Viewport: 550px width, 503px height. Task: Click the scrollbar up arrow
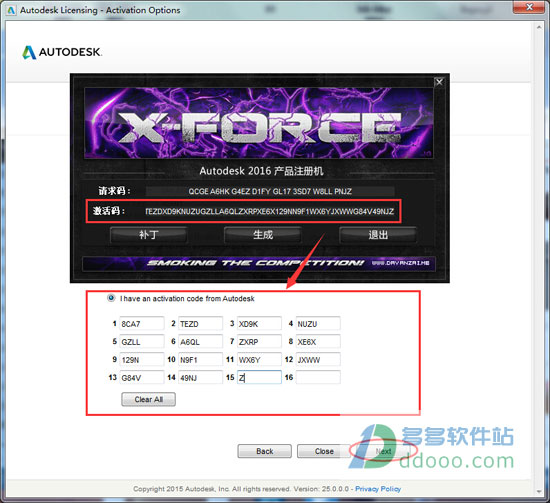[539, 27]
